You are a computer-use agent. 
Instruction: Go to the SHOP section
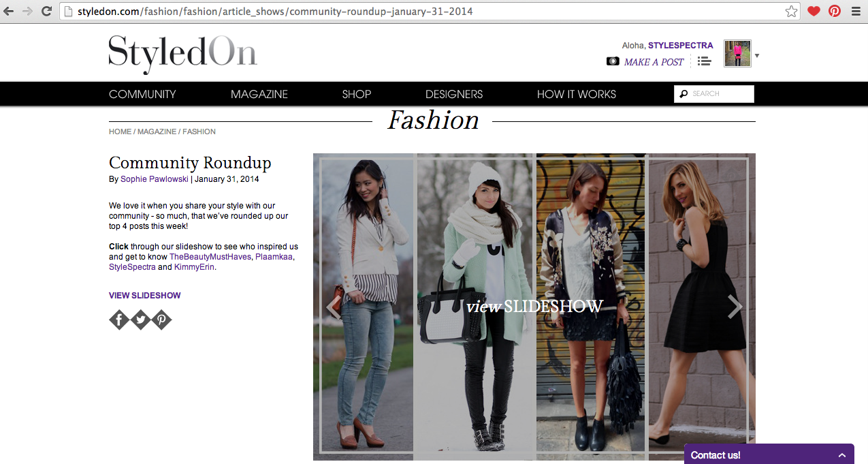(x=357, y=94)
